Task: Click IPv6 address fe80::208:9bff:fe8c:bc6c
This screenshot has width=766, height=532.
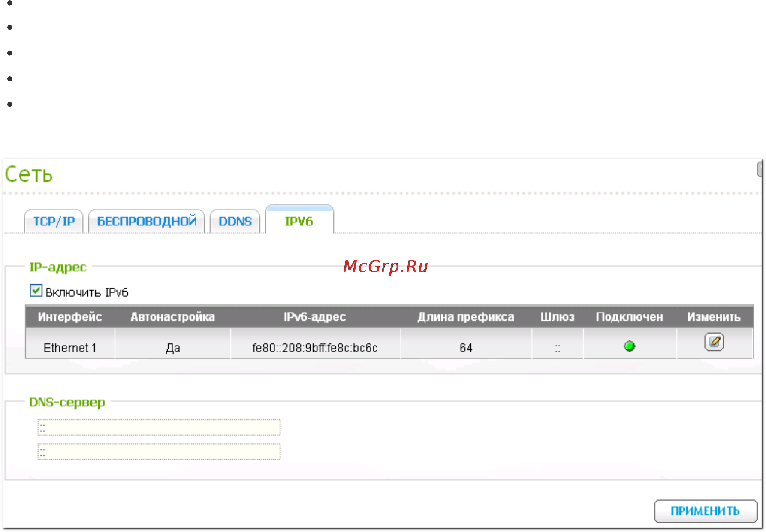Action: coord(315,348)
